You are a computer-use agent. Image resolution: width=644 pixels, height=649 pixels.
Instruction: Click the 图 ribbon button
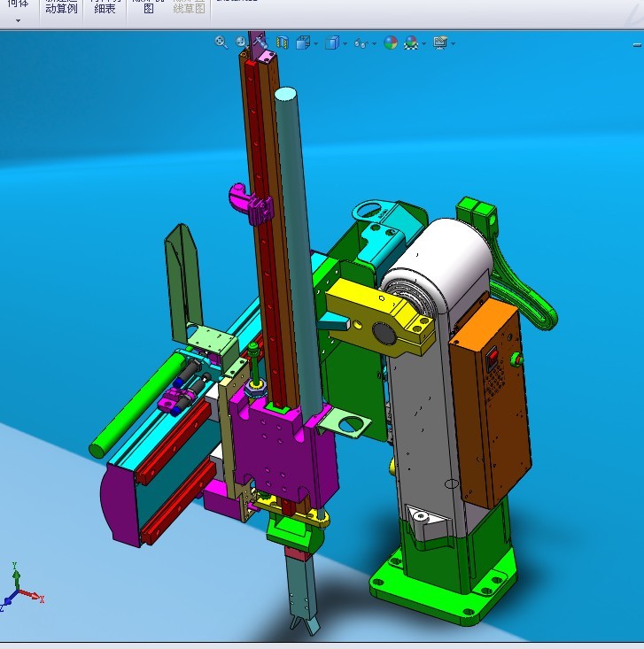point(148,8)
